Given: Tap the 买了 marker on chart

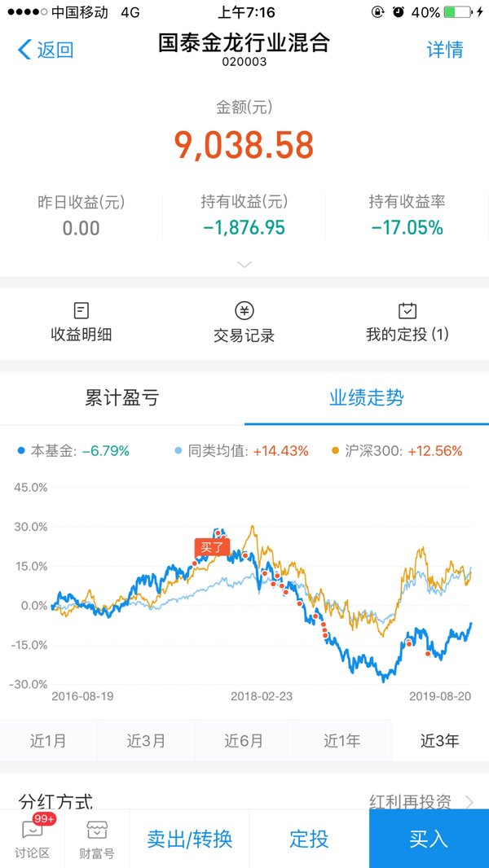Looking at the screenshot, I should tap(212, 548).
